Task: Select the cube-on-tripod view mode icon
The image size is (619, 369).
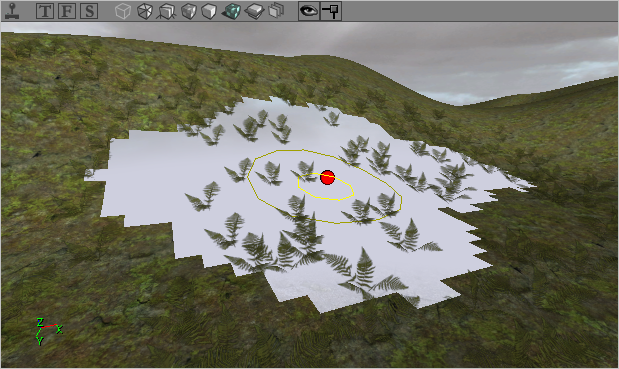Action: 166,11
